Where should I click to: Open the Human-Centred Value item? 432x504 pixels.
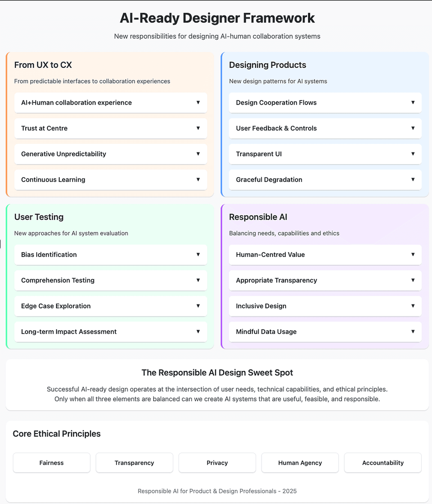[x=325, y=255]
